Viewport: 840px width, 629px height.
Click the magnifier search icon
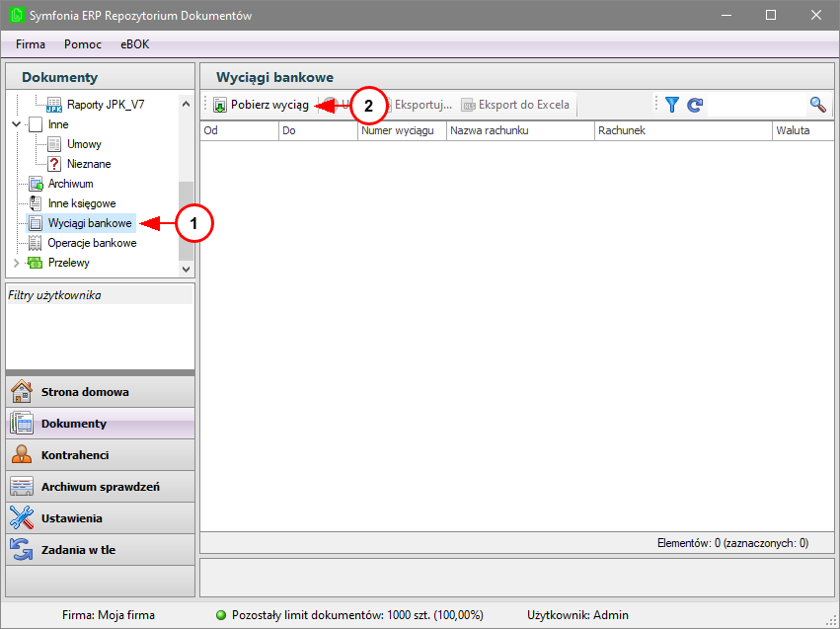click(817, 105)
